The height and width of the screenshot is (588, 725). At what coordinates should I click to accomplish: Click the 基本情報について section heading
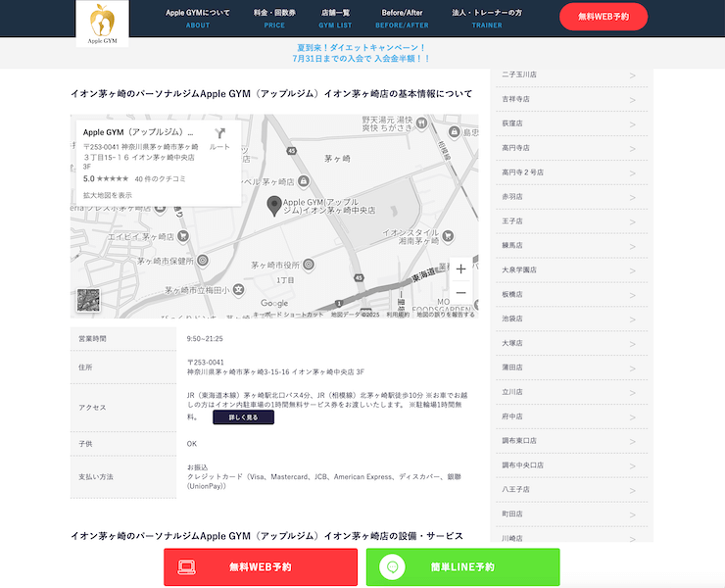271,94
